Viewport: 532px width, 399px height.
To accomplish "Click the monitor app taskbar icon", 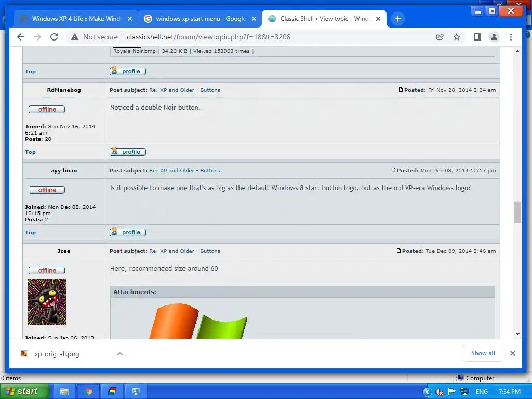I will click(136, 392).
